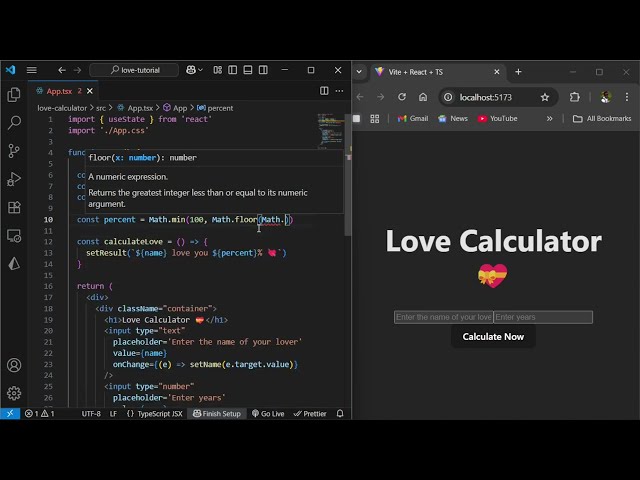The height and width of the screenshot is (480, 640).
Task: Click the percent symbol in breadcrumb
Action: click(x=215, y=108)
